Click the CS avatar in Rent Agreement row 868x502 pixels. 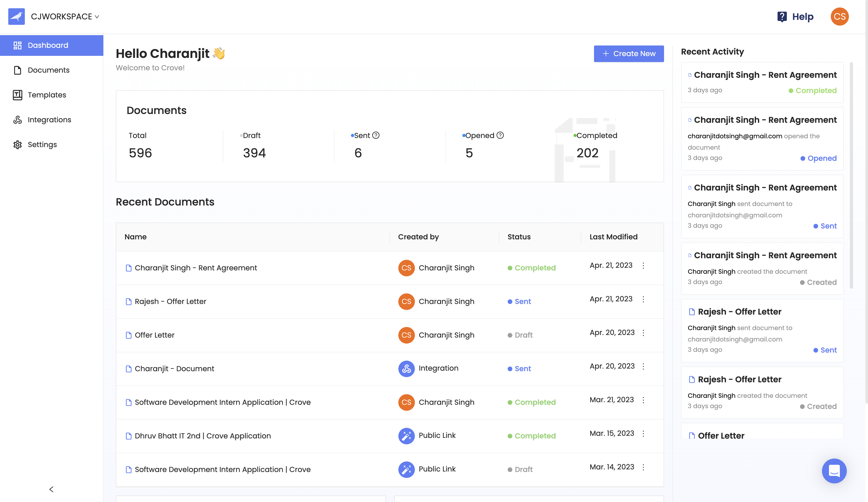[406, 268]
